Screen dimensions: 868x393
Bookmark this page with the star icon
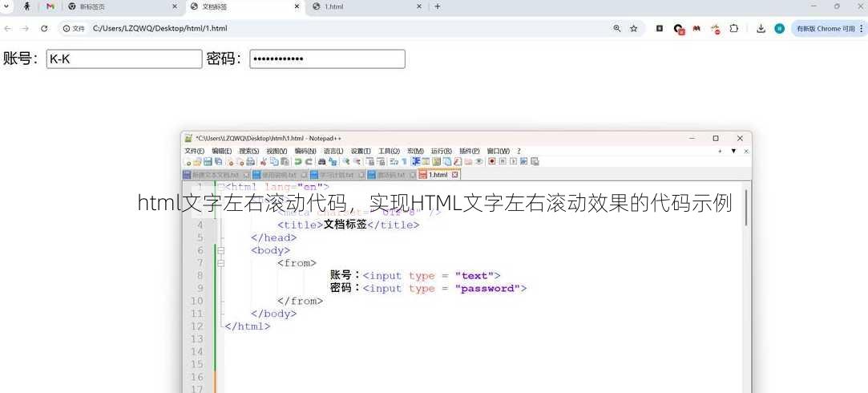[634, 28]
